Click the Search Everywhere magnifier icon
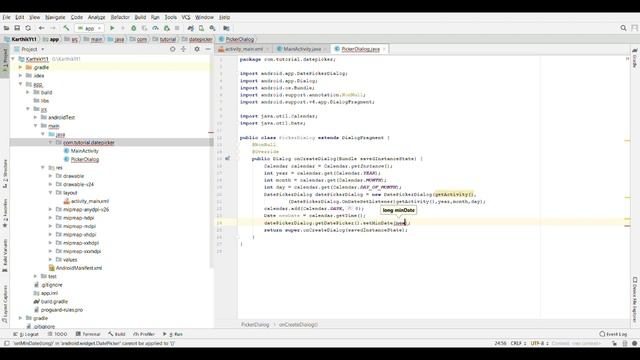Image resolution: width=640 pixels, height=360 pixels. pyautogui.click(x=623, y=28)
